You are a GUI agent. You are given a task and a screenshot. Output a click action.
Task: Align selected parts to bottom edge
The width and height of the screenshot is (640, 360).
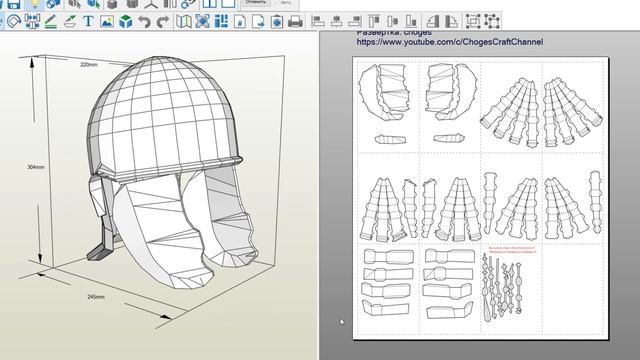pos(411,21)
